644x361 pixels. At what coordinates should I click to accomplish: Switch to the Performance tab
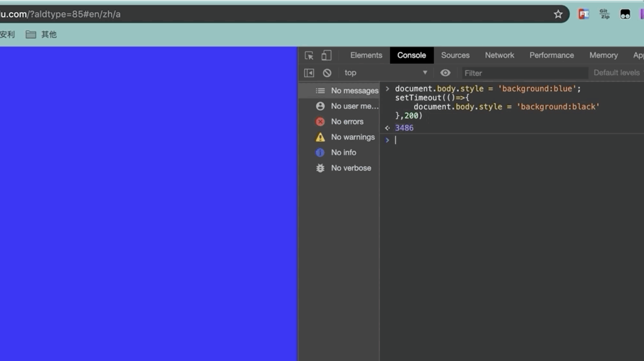coord(552,55)
